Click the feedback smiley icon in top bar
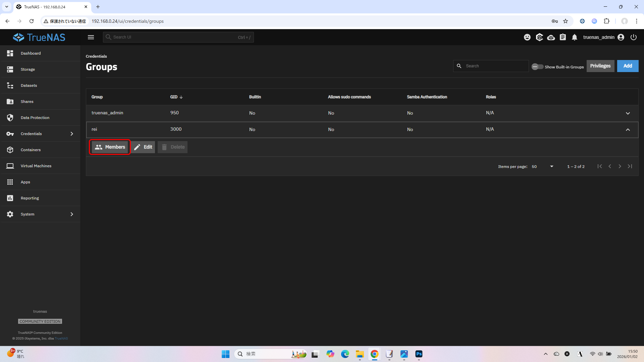644x362 pixels. point(527,37)
